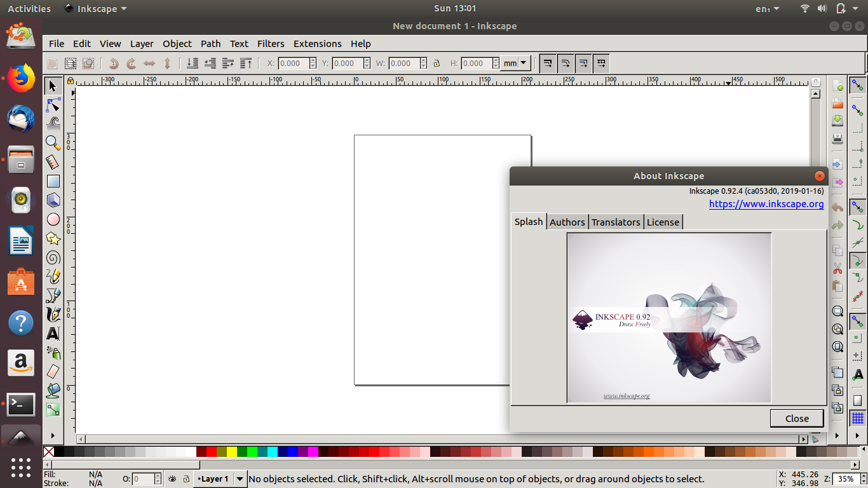Choose the Calligraphy pen tool
The image size is (868, 488).
[53, 315]
